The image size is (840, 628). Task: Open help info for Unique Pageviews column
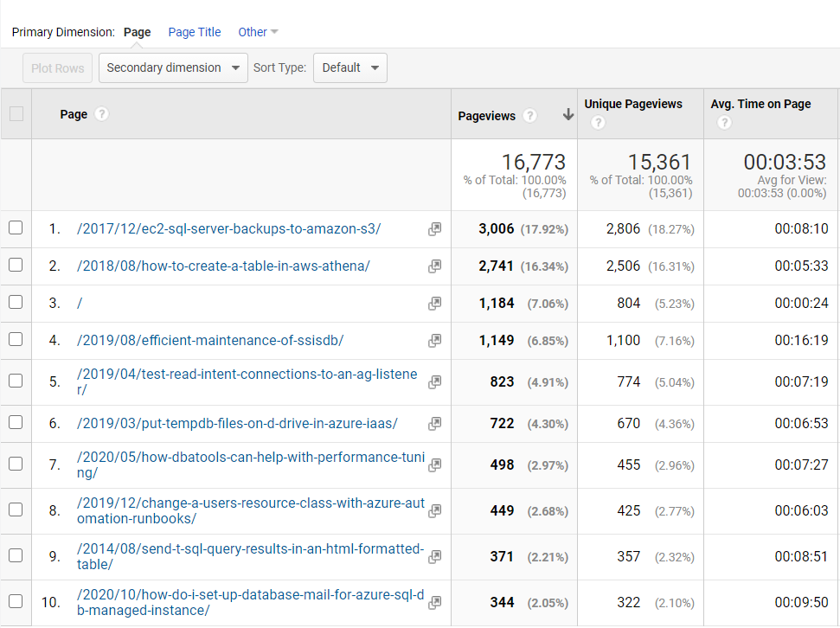tap(597, 123)
